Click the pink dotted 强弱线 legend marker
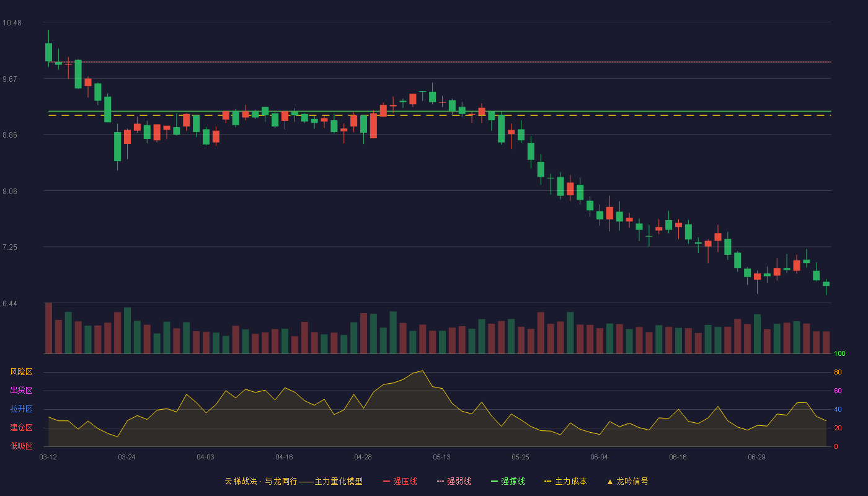The image size is (868, 496). pos(440,482)
